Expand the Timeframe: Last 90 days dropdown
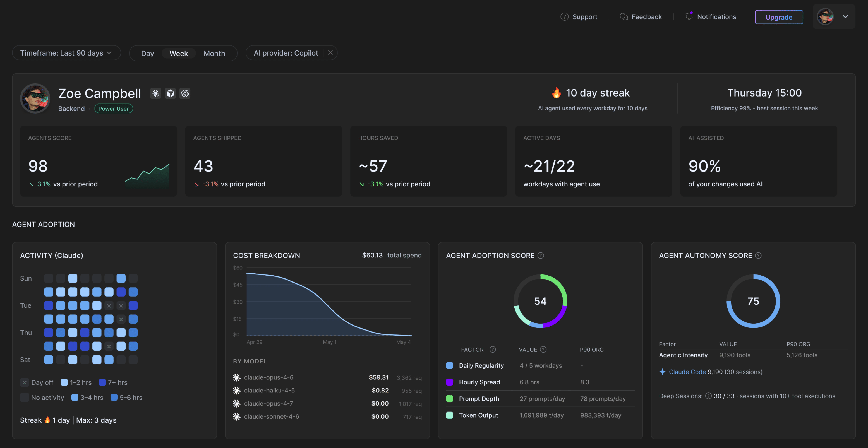Screen dimensions: 868x448 [x=66, y=53]
